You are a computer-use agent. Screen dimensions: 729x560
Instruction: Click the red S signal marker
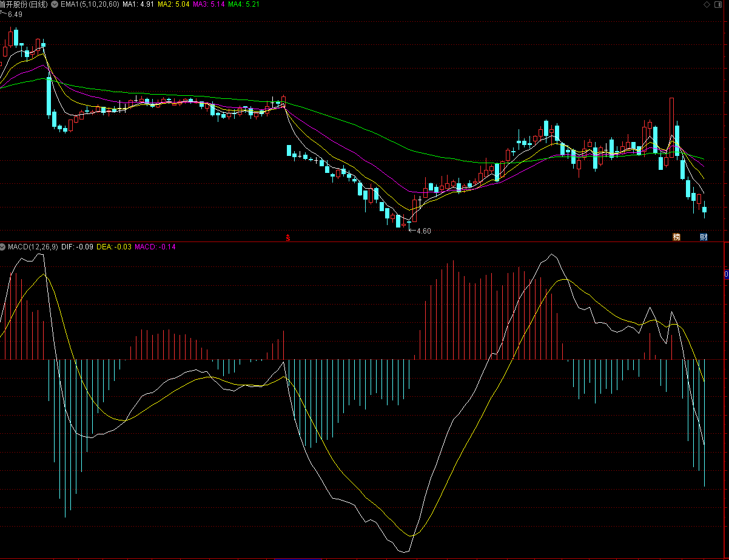tap(288, 238)
